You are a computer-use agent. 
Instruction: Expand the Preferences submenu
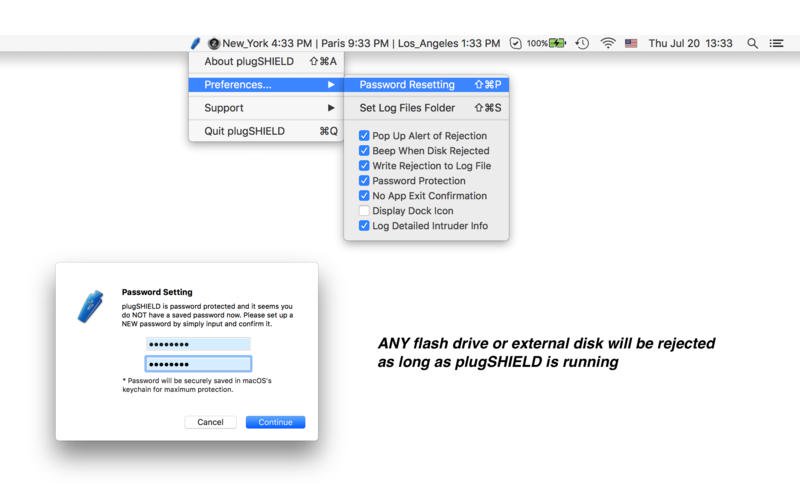pos(266,85)
